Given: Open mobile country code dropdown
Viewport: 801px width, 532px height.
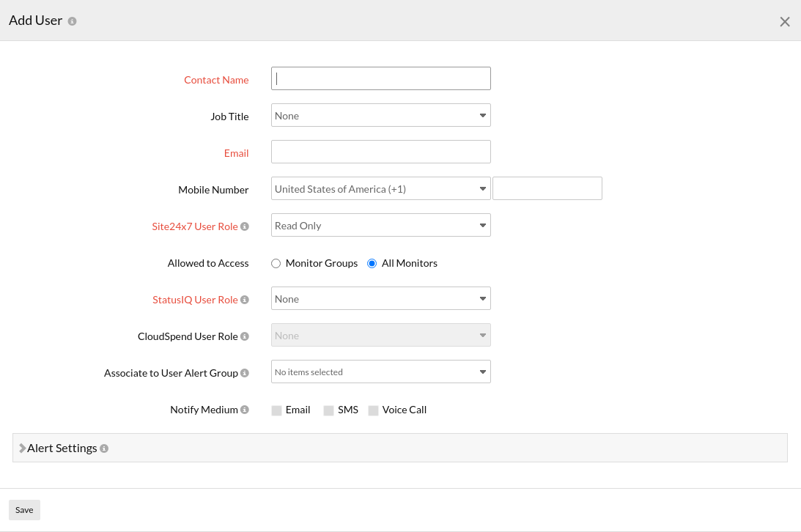Looking at the screenshot, I should (x=380, y=189).
